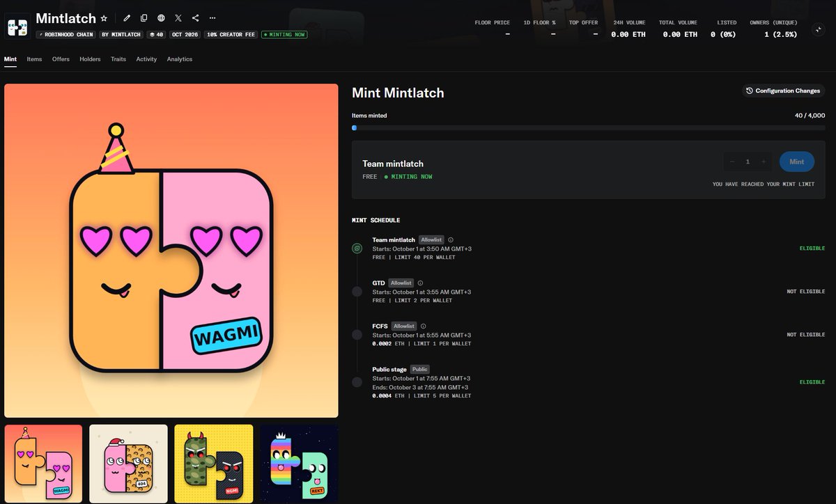Click the Allowlist tag on Team mintlatch stage
Screen dimensions: 836x504
click(x=431, y=239)
